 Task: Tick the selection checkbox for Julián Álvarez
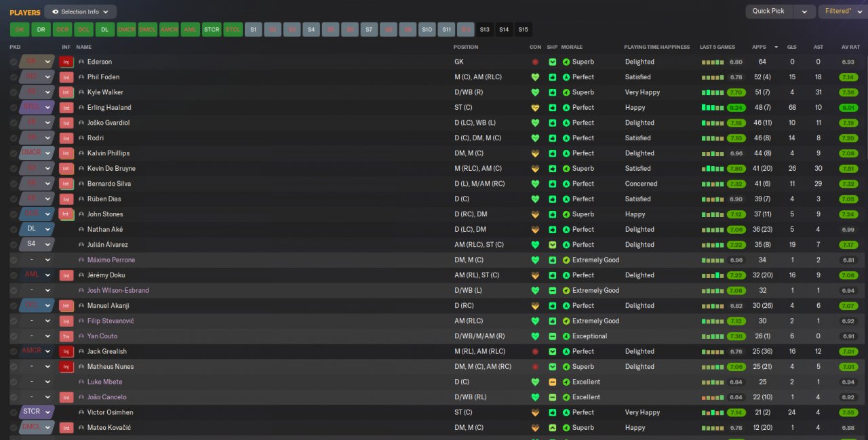[x=14, y=245]
